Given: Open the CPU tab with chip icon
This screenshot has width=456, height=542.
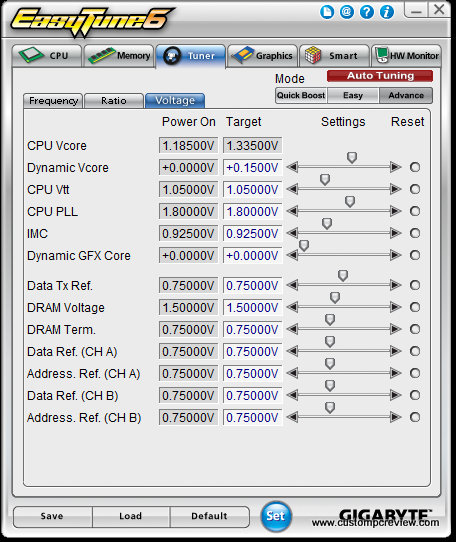Looking at the screenshot, I should (x=31, y=55).
